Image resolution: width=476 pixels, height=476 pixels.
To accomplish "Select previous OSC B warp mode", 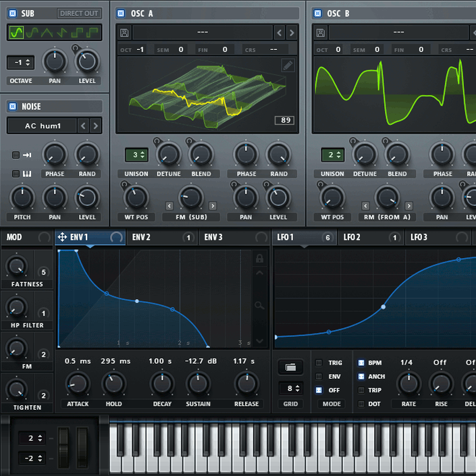I will (x=365, y=206).
